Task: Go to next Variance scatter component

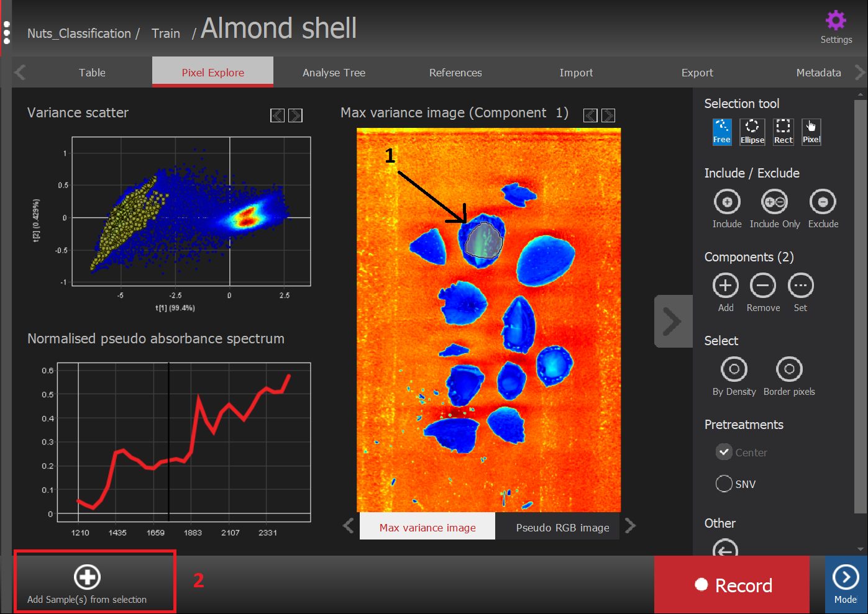Action: click(x=296, y=115)
